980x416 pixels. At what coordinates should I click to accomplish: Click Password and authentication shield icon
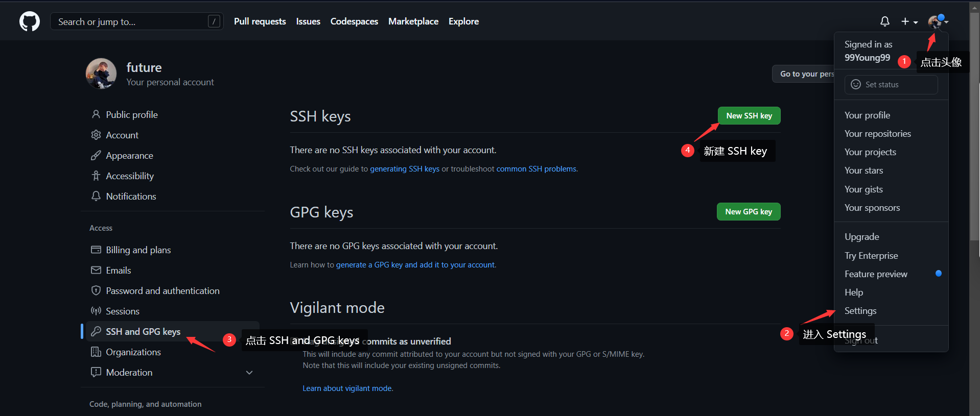coord(96,290)
